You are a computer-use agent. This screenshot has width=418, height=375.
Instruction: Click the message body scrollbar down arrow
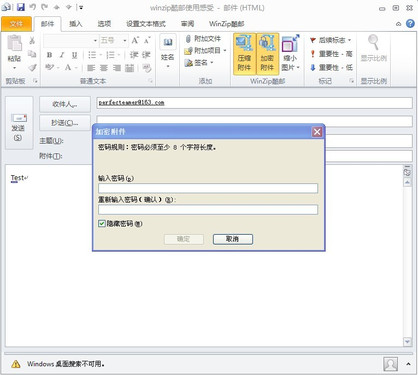(x=407, y=342)
